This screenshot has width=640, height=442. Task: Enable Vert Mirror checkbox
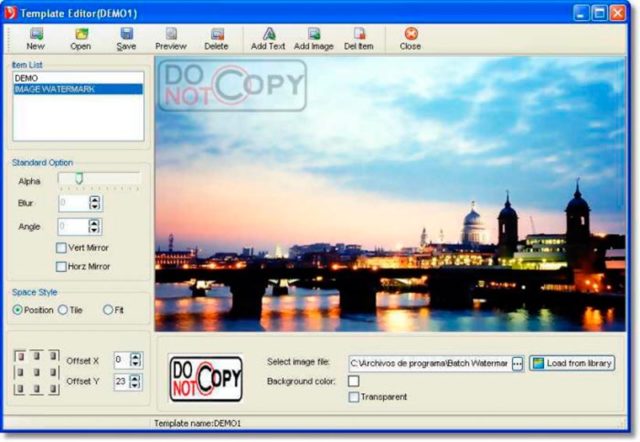tap(61, 248)
